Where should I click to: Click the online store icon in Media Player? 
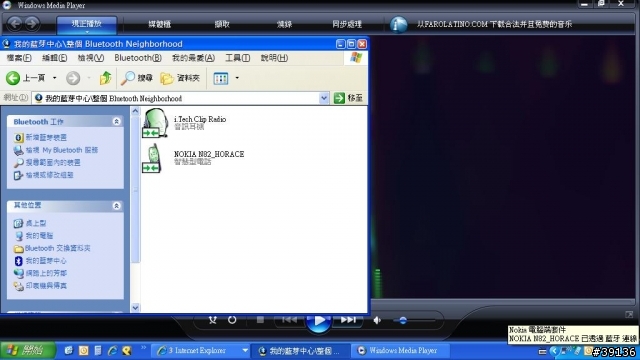398,24
